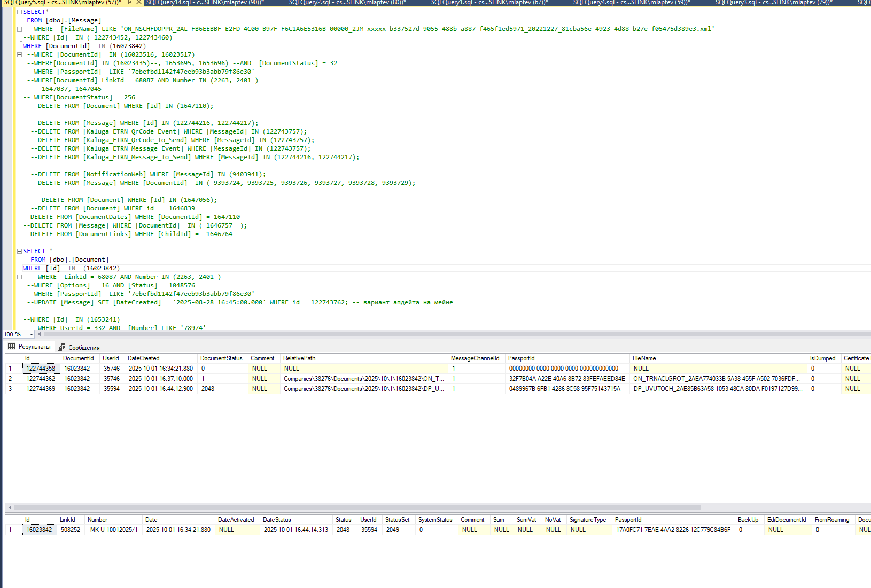Open the Сообщения messages tab
871x588 pixels.
click(79, 347)
